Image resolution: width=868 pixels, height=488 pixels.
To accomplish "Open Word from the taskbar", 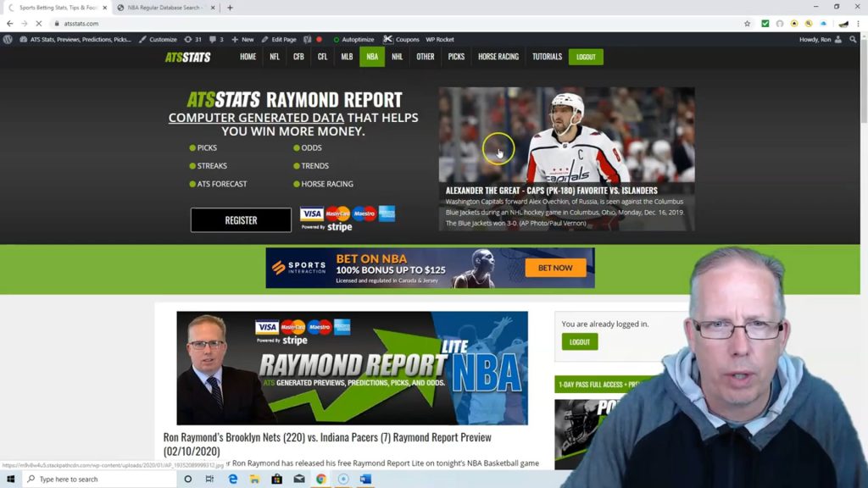I will [x=365, y=480].
